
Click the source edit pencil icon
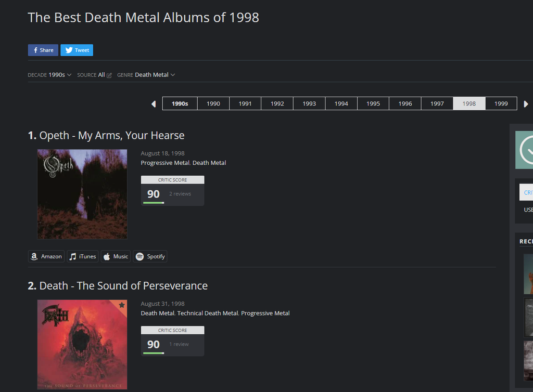point(109,75)
